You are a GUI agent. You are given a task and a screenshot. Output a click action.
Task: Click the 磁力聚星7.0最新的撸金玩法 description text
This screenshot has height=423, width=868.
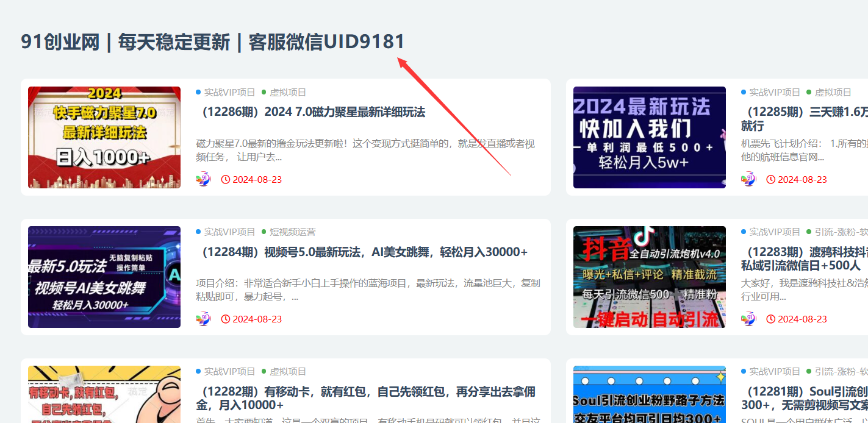[365, 151]
